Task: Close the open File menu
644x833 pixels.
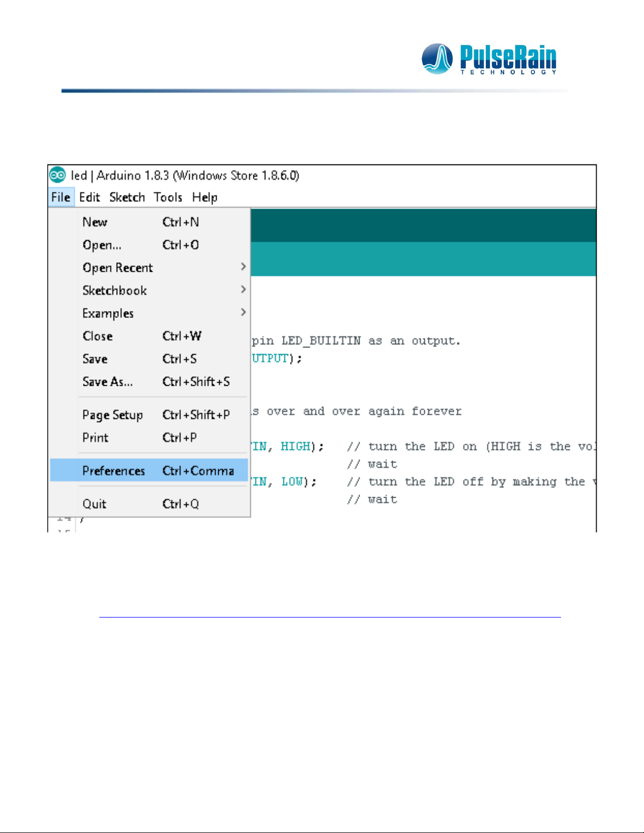Action: point(60,198)
